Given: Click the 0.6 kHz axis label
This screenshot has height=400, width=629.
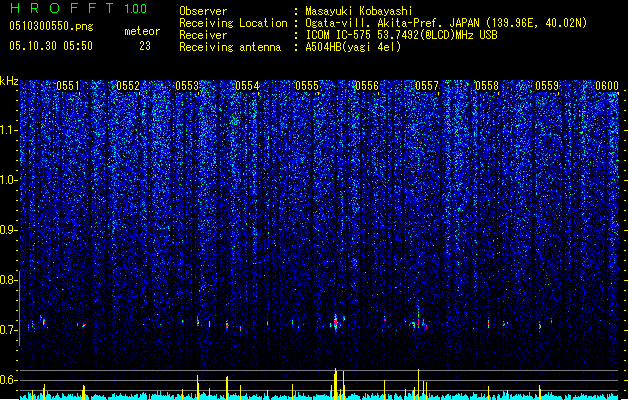Looking at the screenshot, I should pyautogui.click(x=9, y=380).
